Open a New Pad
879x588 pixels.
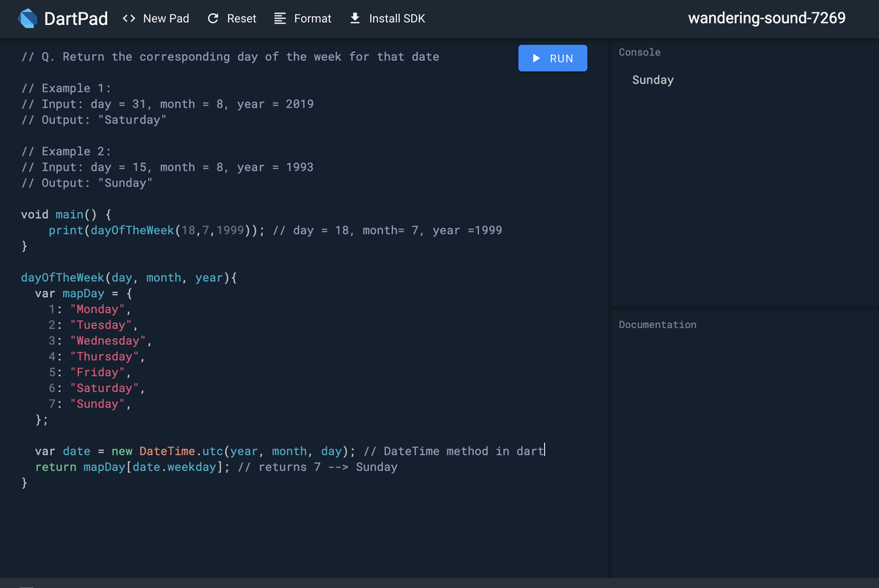coord(155,18)
